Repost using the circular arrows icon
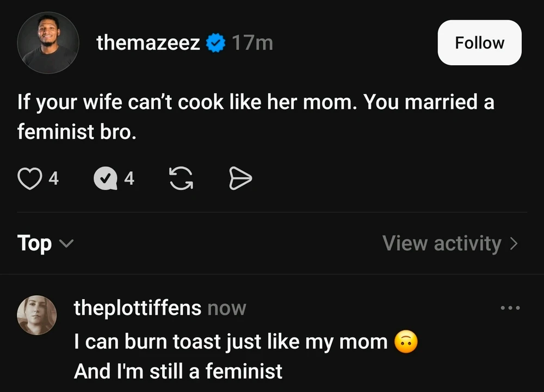The height and width of the screenshot is (392, 544). [x=181, y=178]
